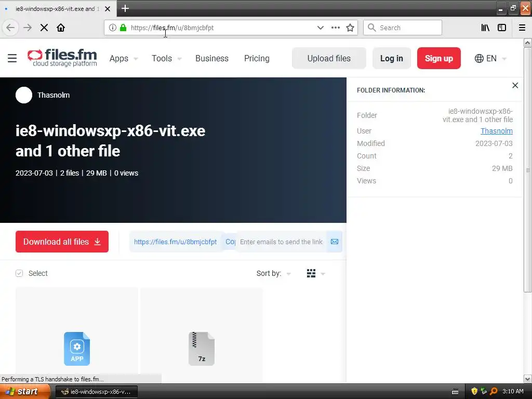
Task: Select the ie8-windowsxp-x86-vit.exe browser tab
Action: (x=57, y=9)
